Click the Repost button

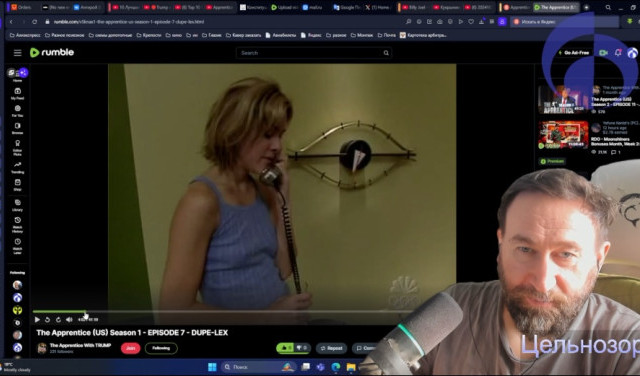[331, 348]
